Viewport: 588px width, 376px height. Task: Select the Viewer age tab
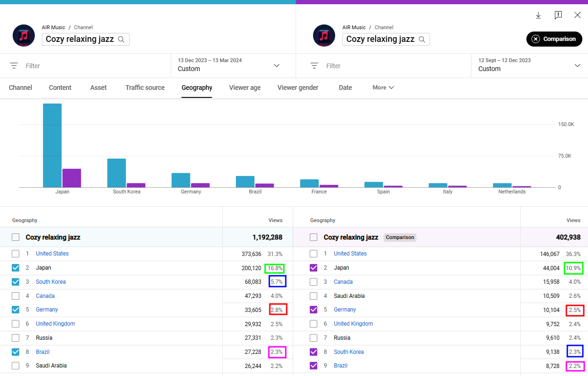(244, 88)
